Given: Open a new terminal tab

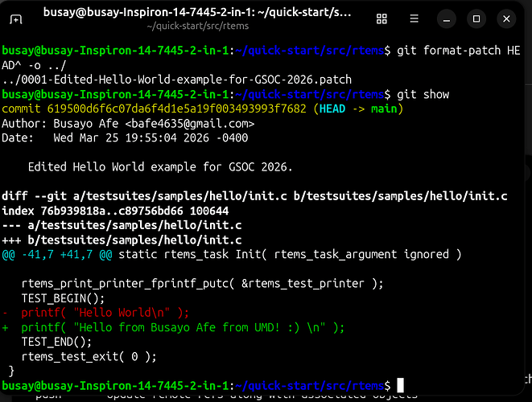Looking at the screenshot, I should tap(16, 18).
